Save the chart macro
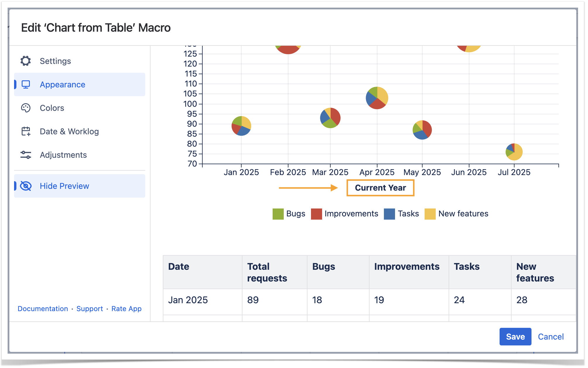588x368 pixels. [515, 337]
